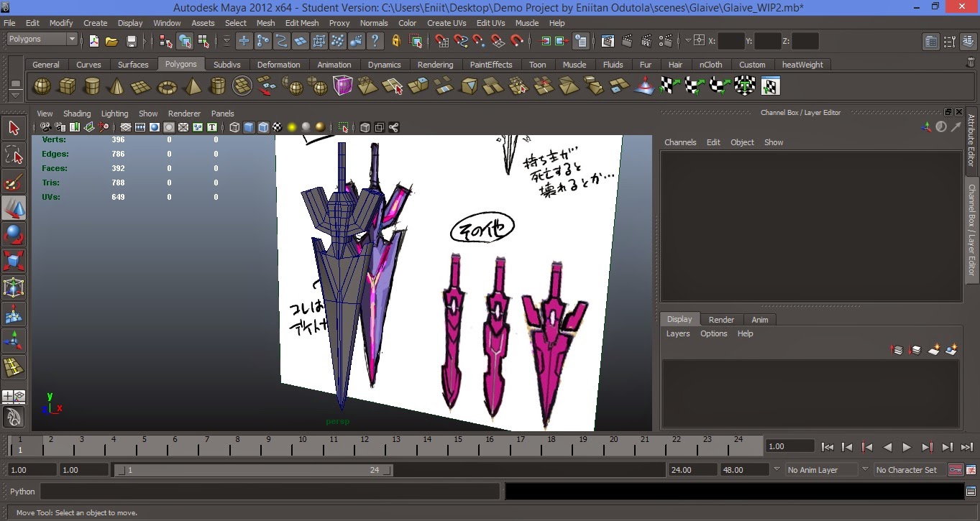The height and width of the screenshot is (521, 980).
Task: Toggle smooth shade all in viewport
Action: coord(249,127)
